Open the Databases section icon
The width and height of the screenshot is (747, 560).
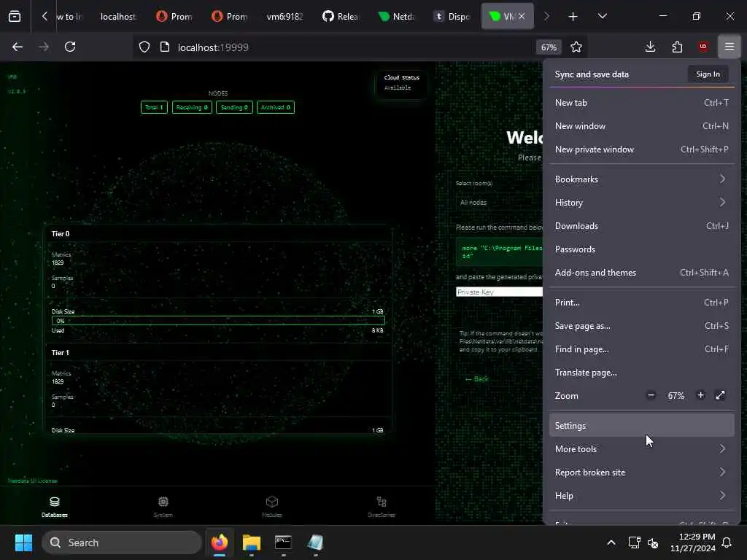pos(54,506)
